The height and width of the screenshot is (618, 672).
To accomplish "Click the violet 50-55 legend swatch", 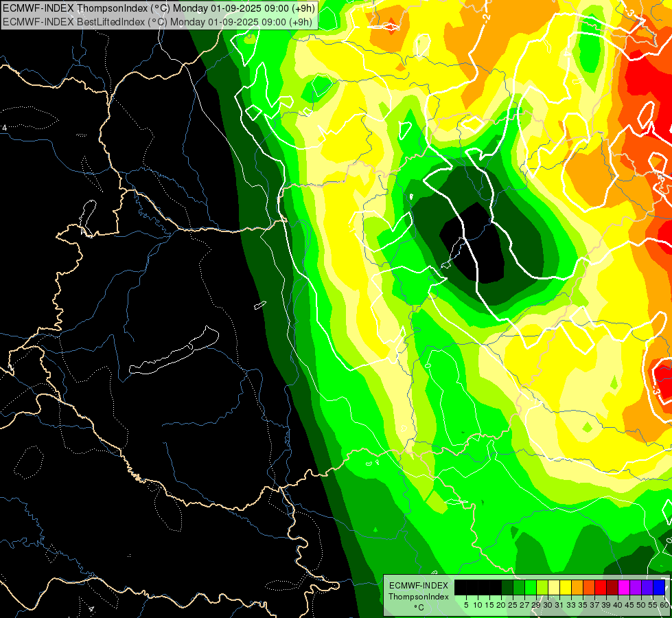I will 647,587.
